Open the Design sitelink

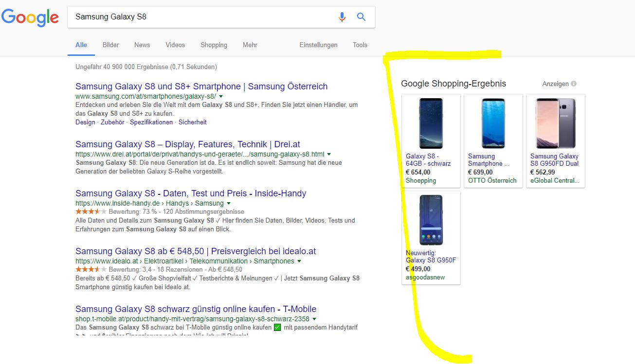[x=85, y=122]
